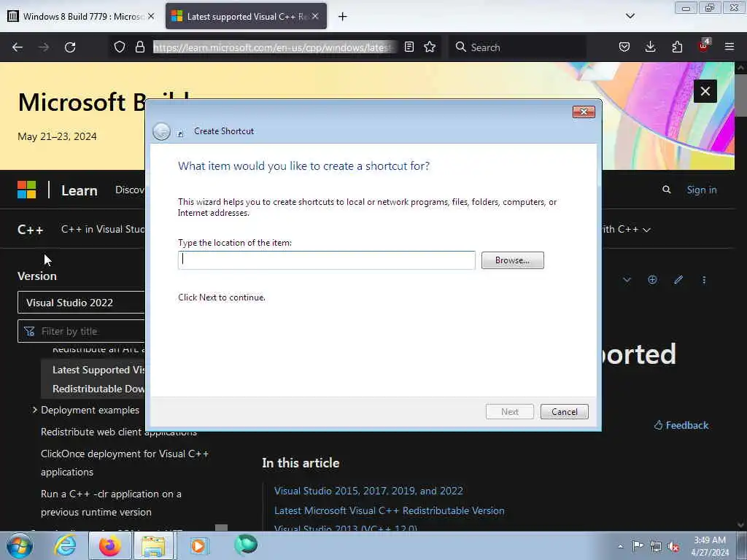Open the C++ docs heading link
This screenshot has width=747, height=560.
click(x=31, y=230)
